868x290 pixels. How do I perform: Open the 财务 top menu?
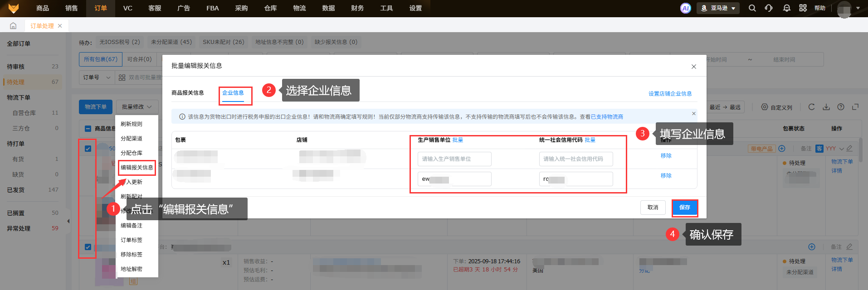click(x=357, y=8)
